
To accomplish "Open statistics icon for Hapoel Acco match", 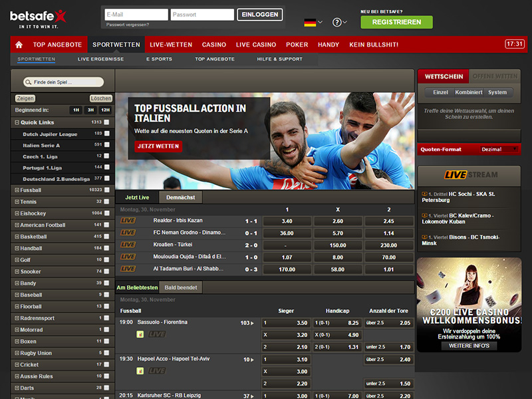I will click(x=140, y=371).
